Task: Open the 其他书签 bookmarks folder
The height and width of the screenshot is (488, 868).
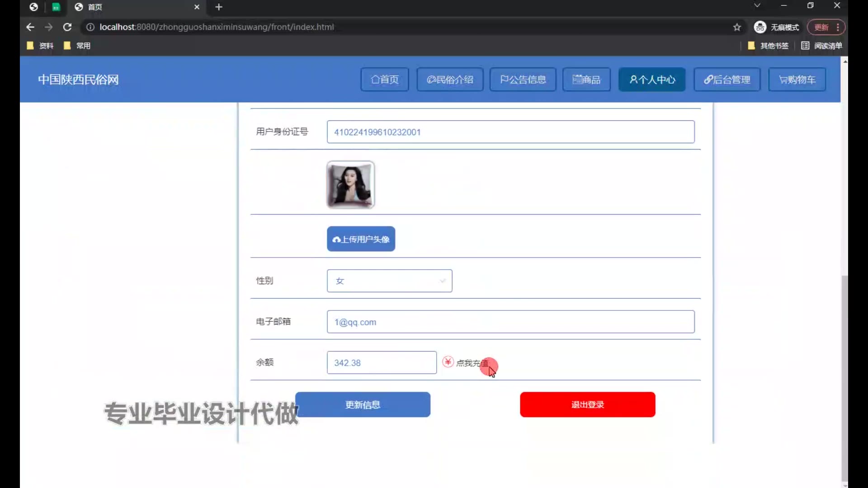Action: pos(768,46)
